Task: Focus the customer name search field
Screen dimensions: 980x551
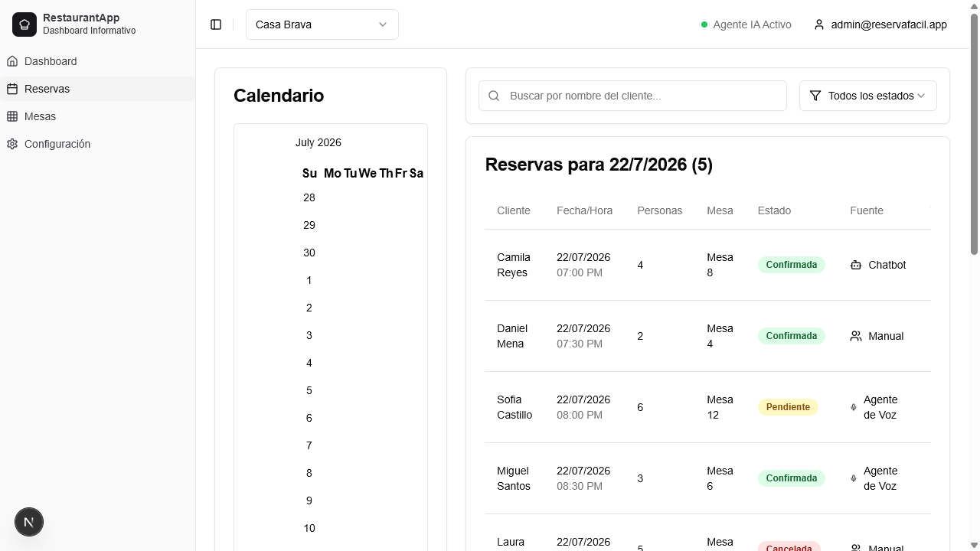Action: [632, 96]
